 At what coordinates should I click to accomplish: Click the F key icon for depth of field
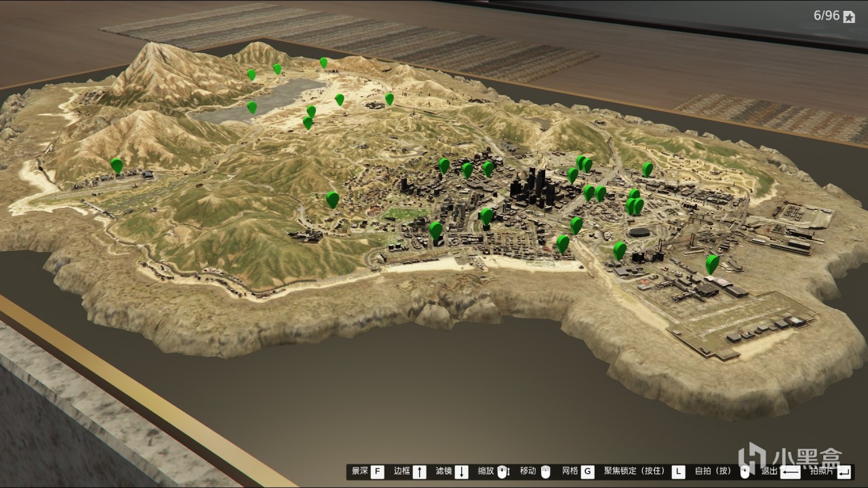[x=377, y=472]
